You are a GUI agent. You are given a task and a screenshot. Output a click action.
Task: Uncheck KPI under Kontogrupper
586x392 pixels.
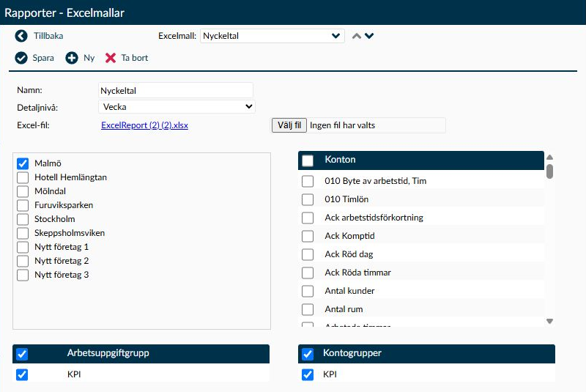click(x=308, y=374)
